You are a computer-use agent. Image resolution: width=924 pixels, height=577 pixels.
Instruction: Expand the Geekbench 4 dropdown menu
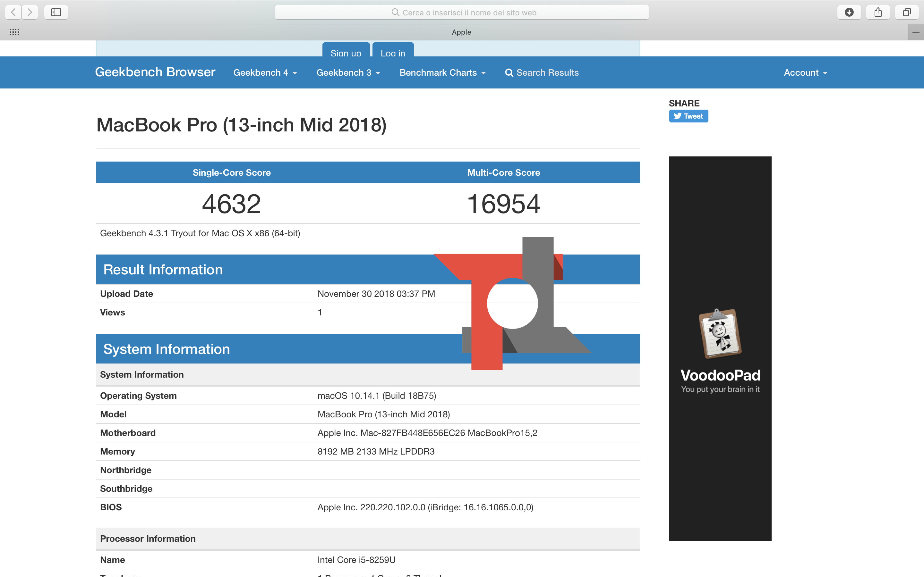pos(265,72)
